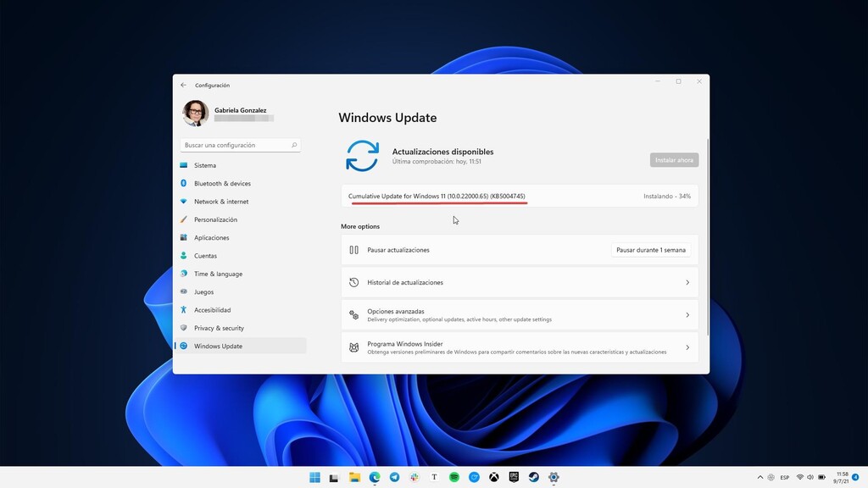Click the Windows Update circular arrows icon
The width and height of the screenshot is (868, 488).
tap(363, 158)
